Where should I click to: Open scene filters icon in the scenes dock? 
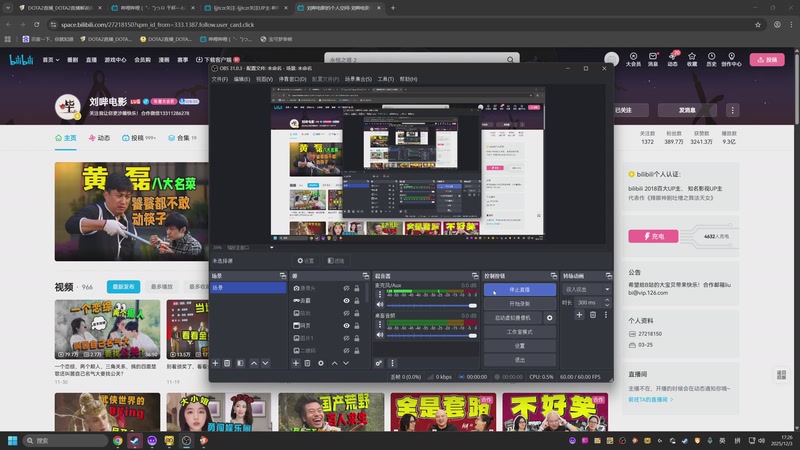click(240, 363)
